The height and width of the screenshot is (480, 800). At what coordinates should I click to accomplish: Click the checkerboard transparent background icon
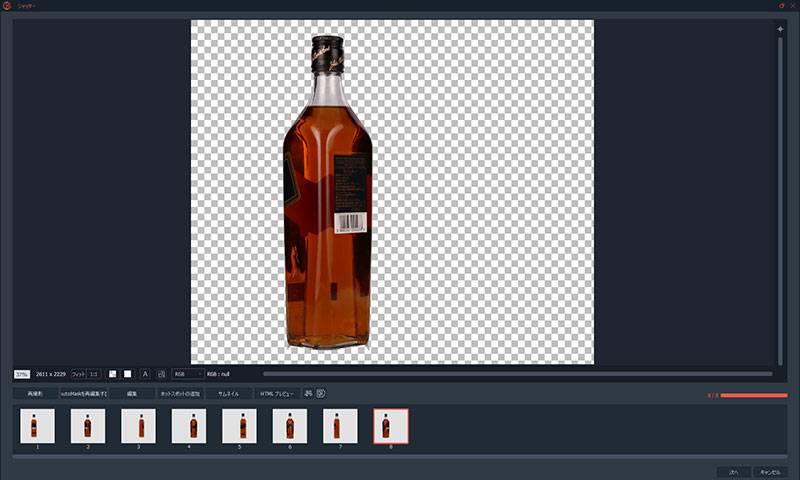pos(112,374)
